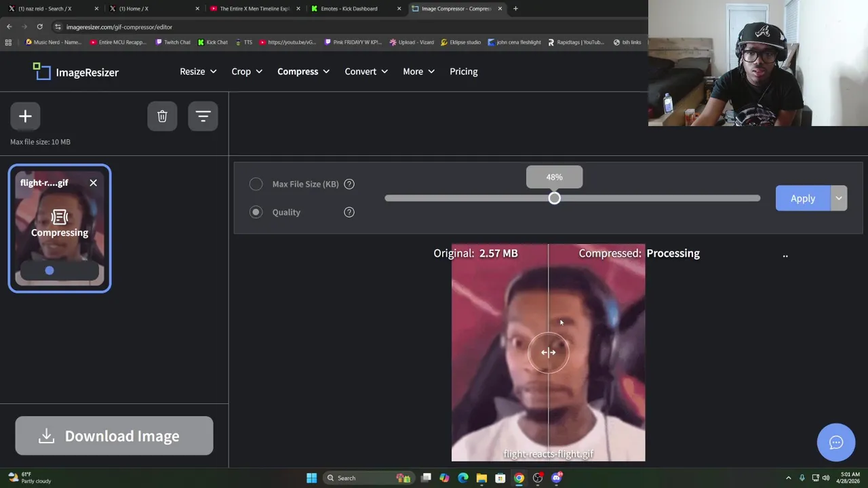Open the apps grid icon in bookmarks bar
Screen dimensions: 868x488
click(8, 42)
